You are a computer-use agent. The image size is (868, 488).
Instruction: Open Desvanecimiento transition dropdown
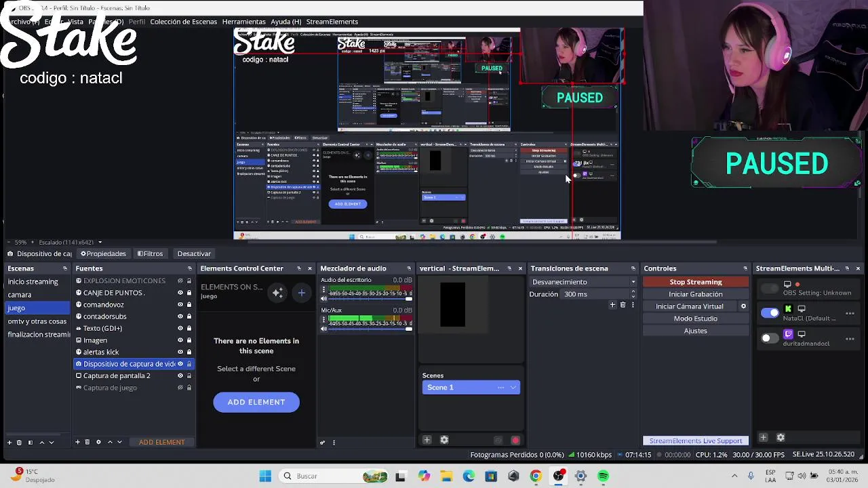pyautogui.click(x=583, y=282)
